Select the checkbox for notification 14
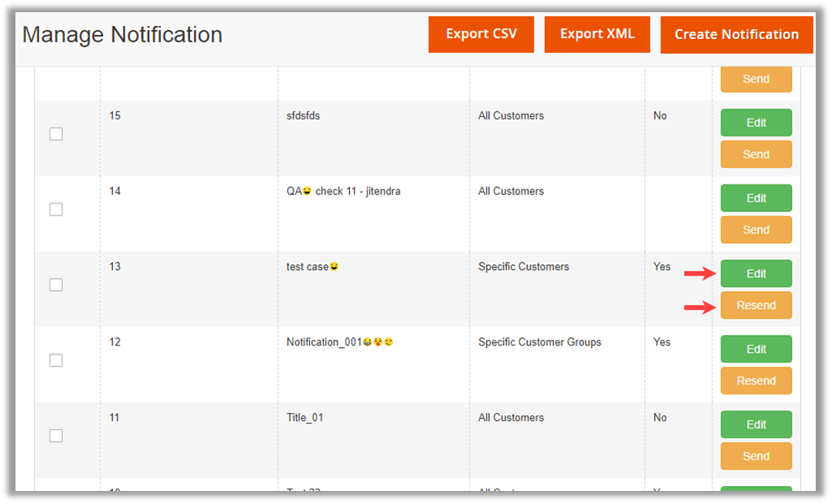Image resolution: width=832 pixels, height=504 pixels. 56,210
